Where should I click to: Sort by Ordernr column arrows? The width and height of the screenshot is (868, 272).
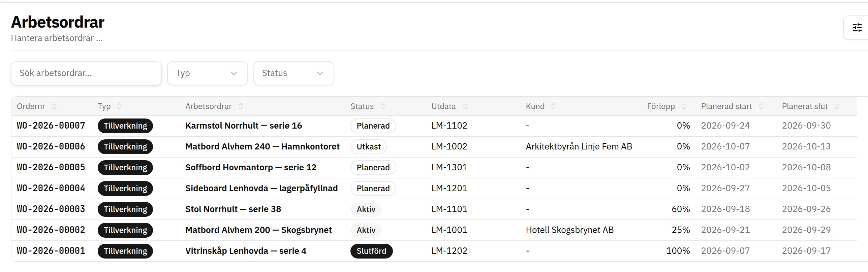point(54,106)
